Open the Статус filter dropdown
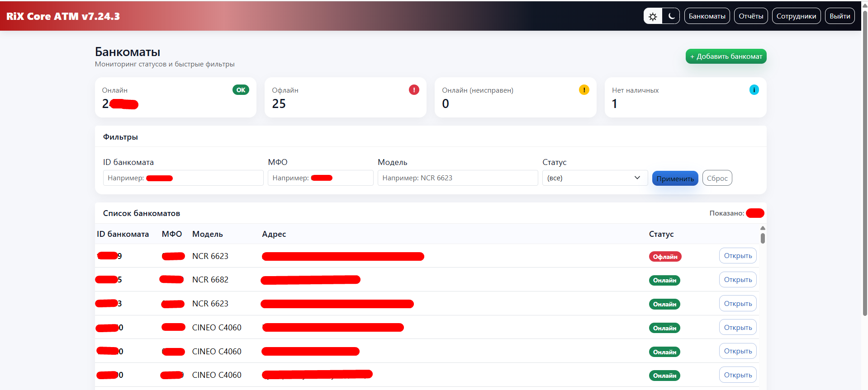 tap(594, 178)
